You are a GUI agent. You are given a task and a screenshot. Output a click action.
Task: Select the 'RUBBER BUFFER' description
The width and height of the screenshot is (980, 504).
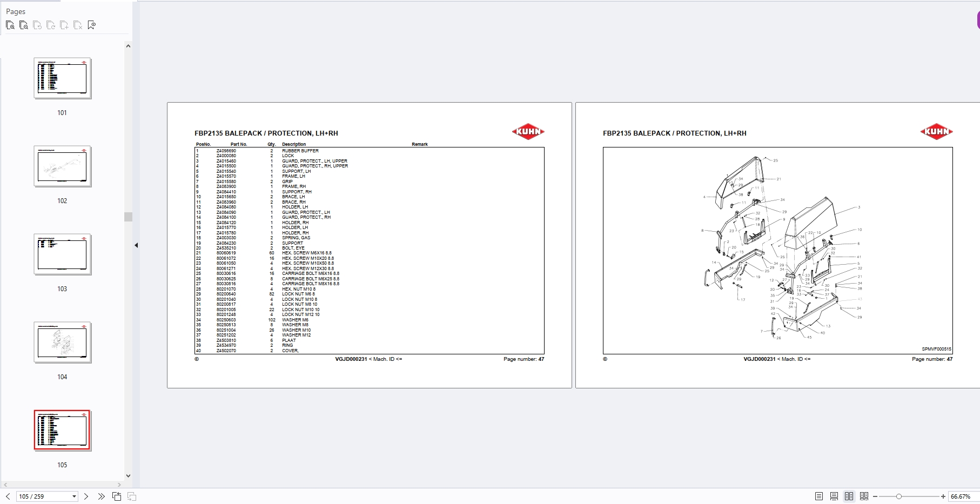300,151
